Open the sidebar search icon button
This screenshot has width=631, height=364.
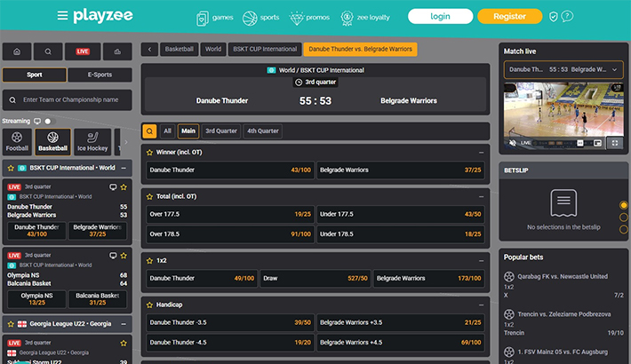pyautogui.click(x=48, y=51)
